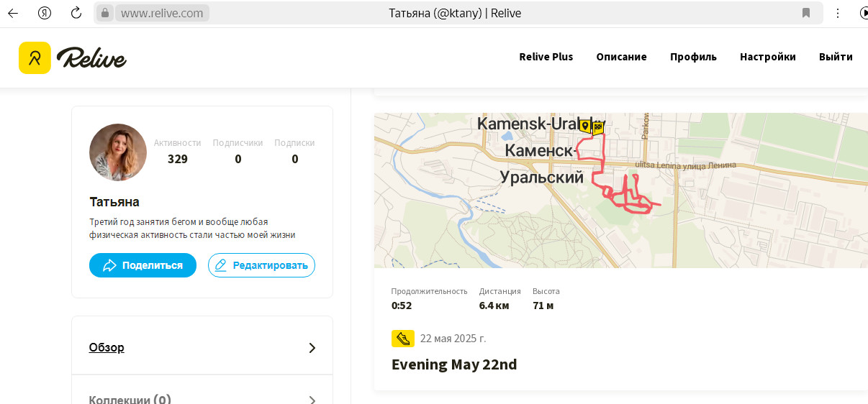Screen dimensions: 868x404
Task: Click Выйти to log out
Action: 836,57
